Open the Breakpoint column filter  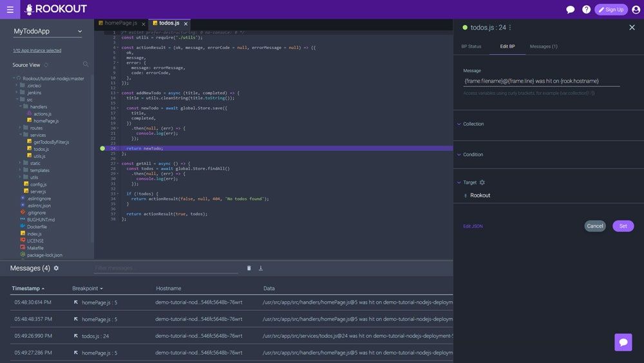point(102,289)
